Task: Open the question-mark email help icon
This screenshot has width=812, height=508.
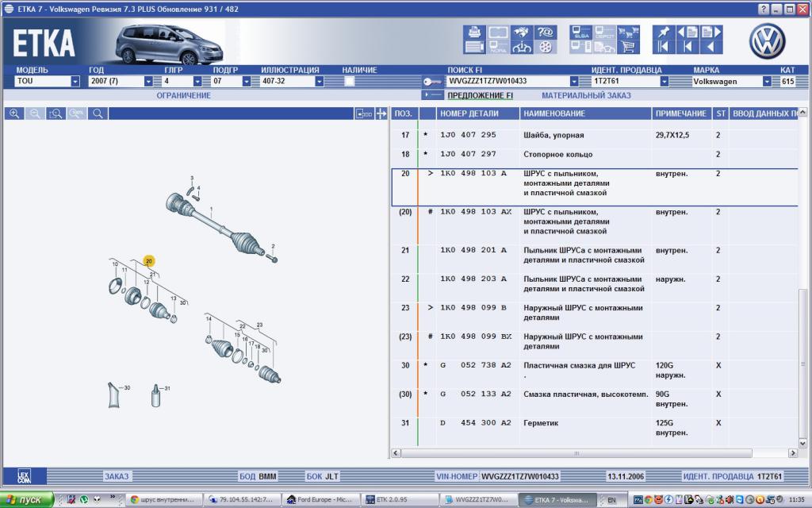Action: 546,32
